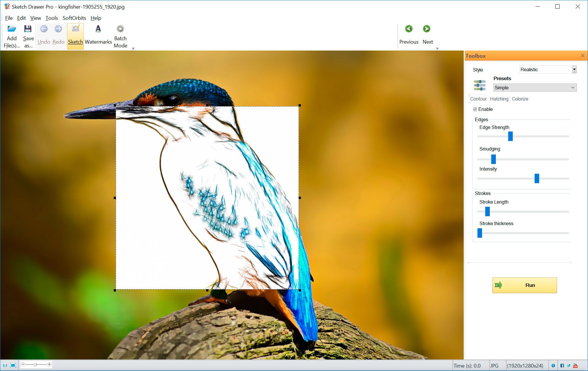Switch to the Colorize tab

click(x=520, y=99)
